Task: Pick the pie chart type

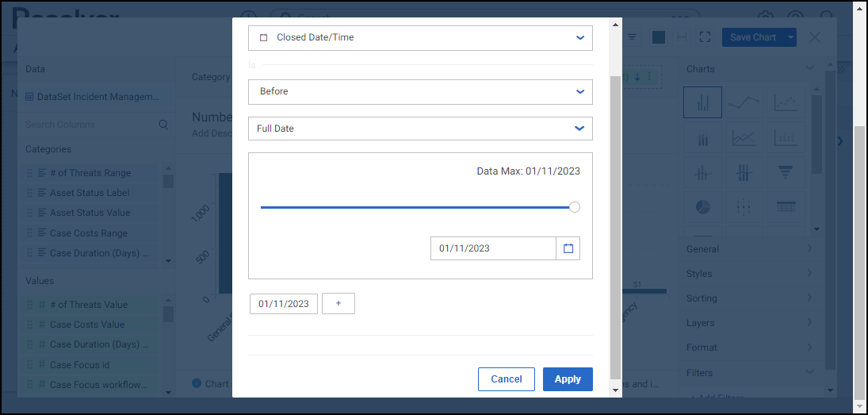Action: tap(702, 206)
